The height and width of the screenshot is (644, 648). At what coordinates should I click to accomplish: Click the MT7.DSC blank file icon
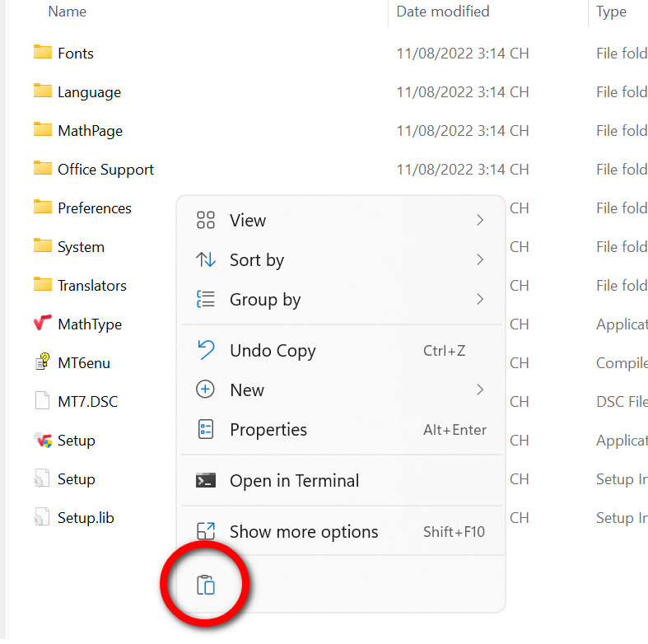pos(43,400)
